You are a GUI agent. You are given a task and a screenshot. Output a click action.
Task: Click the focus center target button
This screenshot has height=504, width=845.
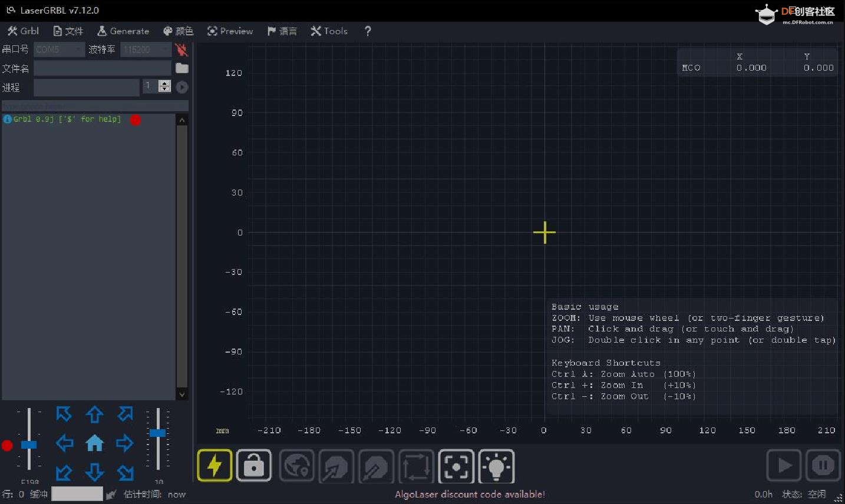coord(456,466)
